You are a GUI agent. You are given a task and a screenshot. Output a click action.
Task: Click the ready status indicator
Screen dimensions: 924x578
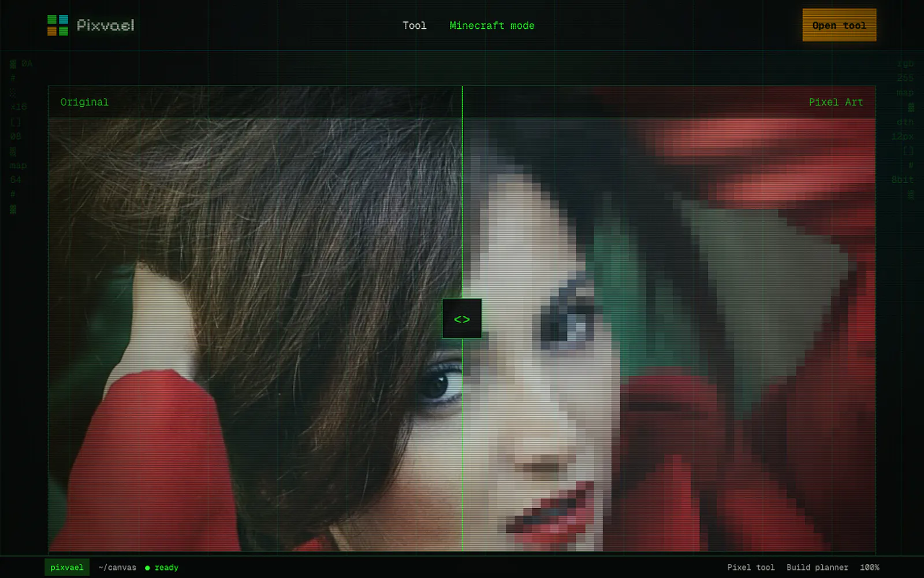click(x=162, y=568)
